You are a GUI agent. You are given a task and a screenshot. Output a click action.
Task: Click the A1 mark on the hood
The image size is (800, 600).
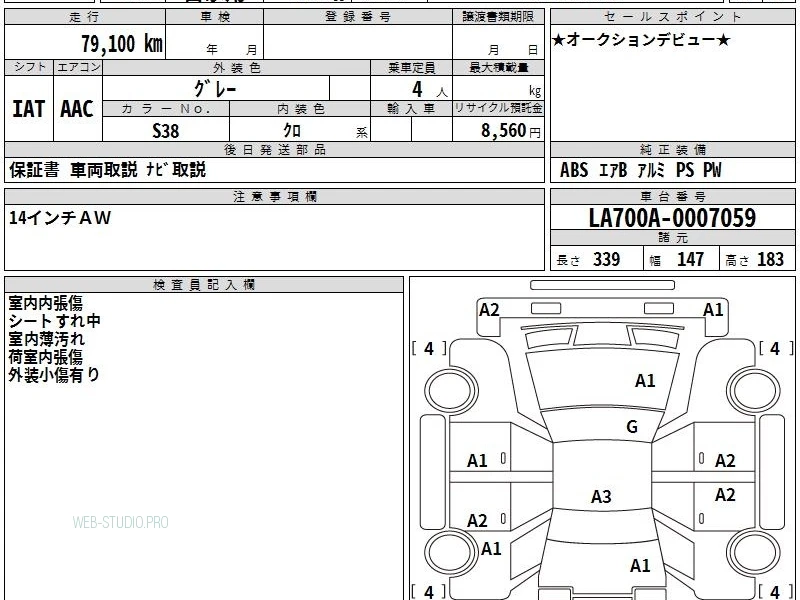coord(645,380)
